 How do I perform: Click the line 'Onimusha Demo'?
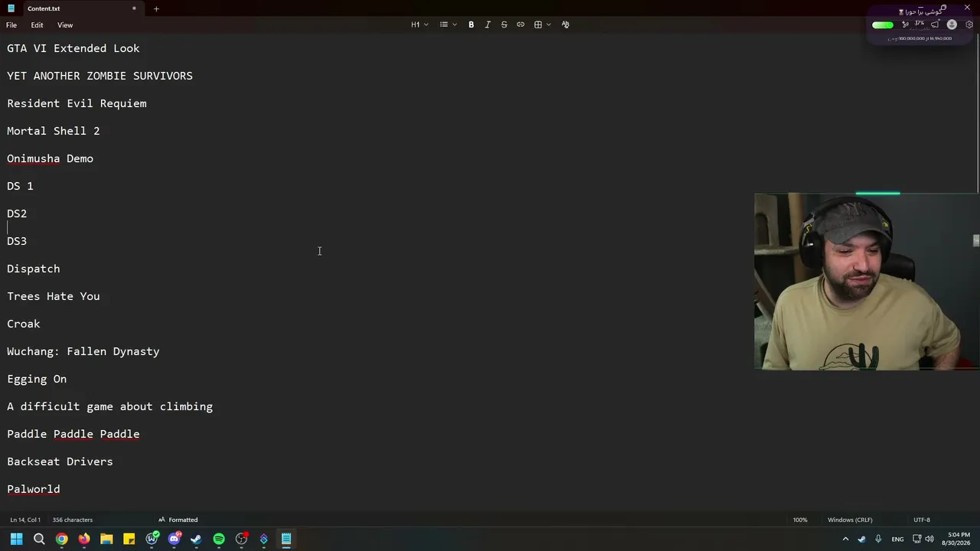click(x=50, y=158)
